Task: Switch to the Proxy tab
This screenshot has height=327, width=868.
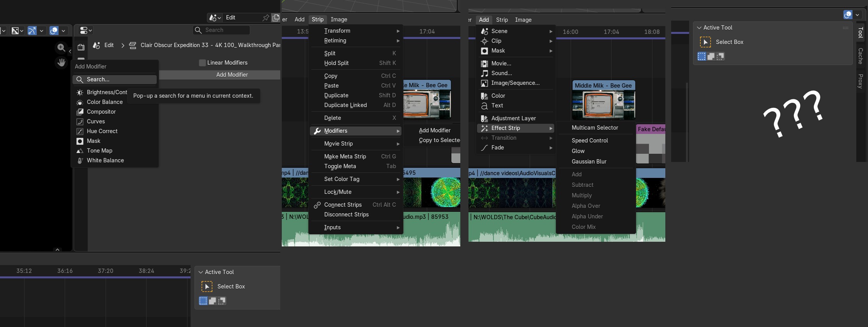Action: tap(861, 81)
